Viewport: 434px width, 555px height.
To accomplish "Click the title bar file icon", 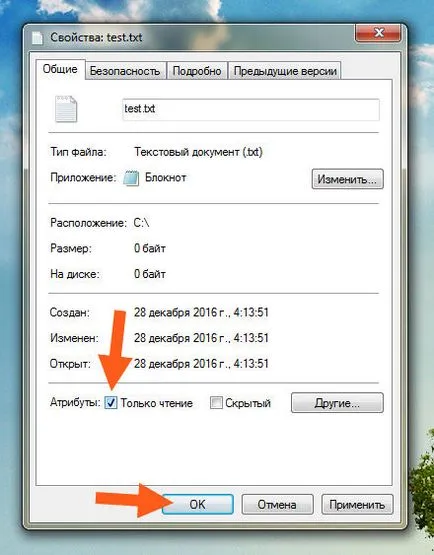I will (37, 38).
